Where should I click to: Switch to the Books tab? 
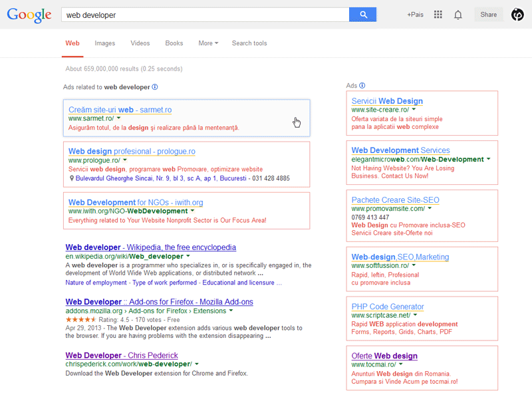click(x=174, y=43)
